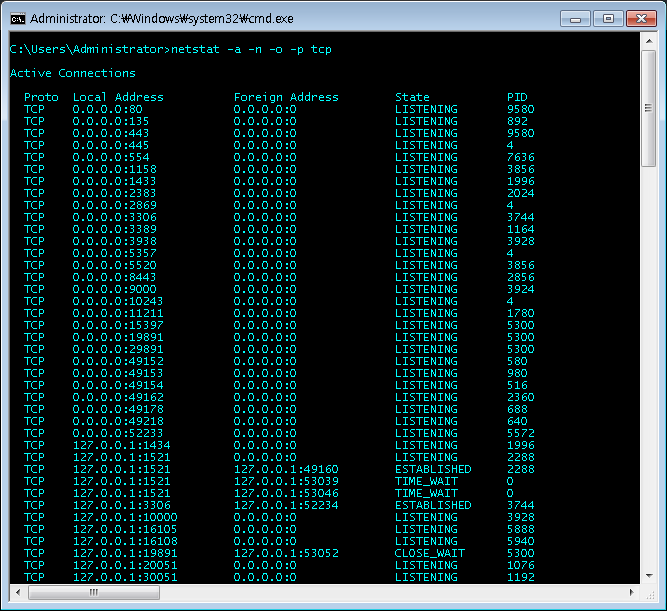This screenshot has height=611, width=667.
Task: Close the Administrator cmd.exe window
Action: point(641,19)
